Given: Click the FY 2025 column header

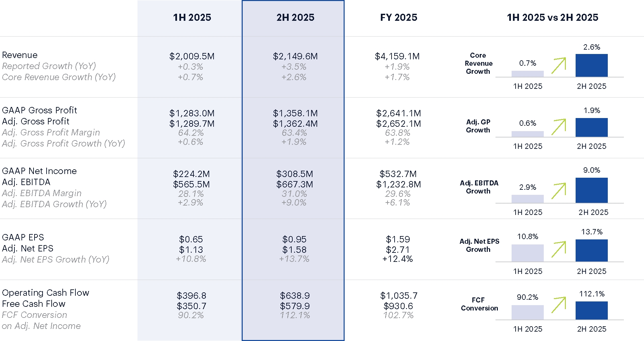Looking at the screenshot, I should click(399, 17).
